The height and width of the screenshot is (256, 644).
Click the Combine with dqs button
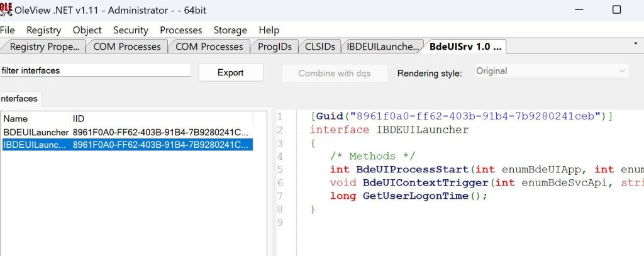(x=334, y=73)
